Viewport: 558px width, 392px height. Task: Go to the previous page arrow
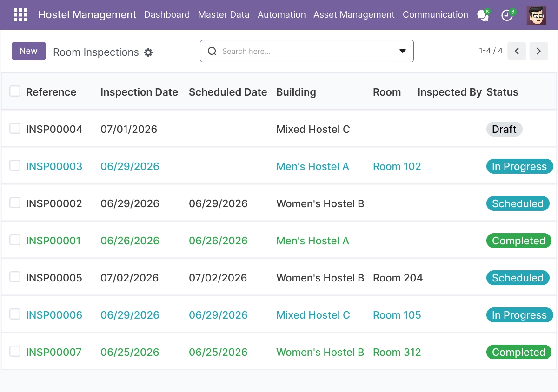(x=517, y=51)
